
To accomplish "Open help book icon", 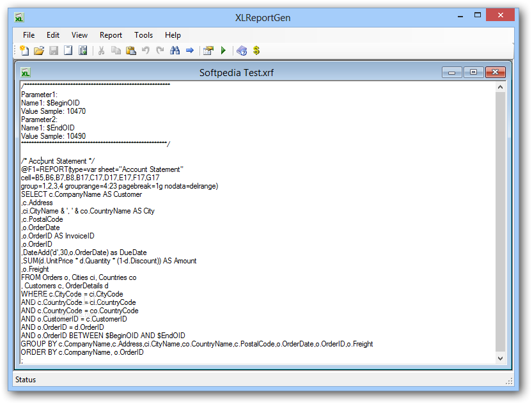I will point(242,50).
